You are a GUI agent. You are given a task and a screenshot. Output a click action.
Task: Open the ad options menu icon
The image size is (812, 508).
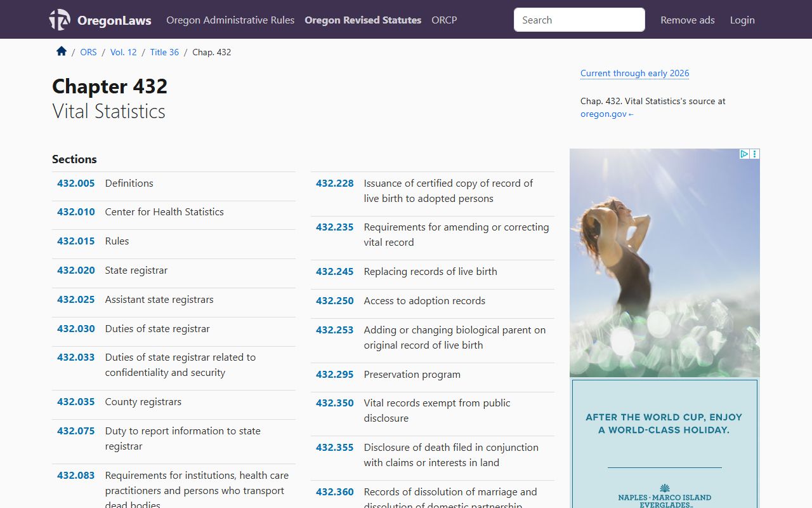click(754, 154)
